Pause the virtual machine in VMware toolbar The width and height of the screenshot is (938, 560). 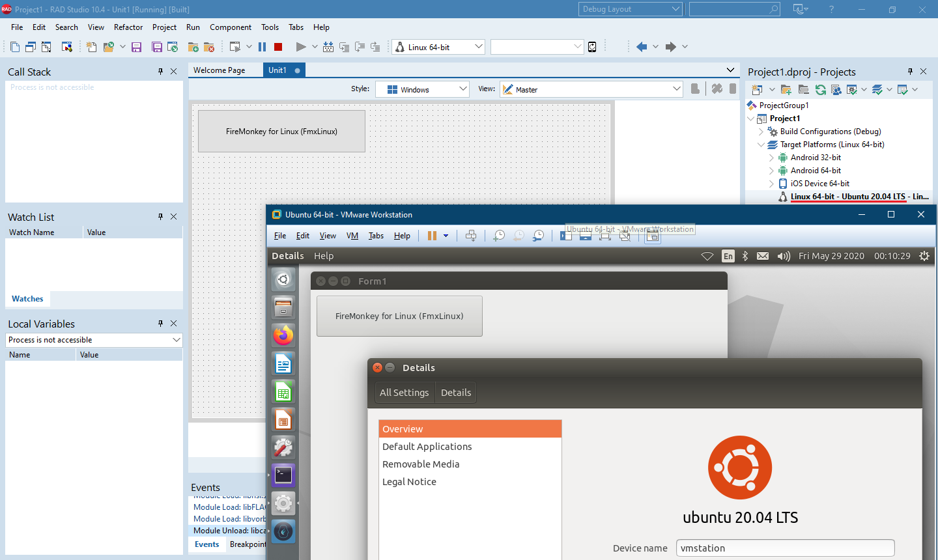pos(432,236)
